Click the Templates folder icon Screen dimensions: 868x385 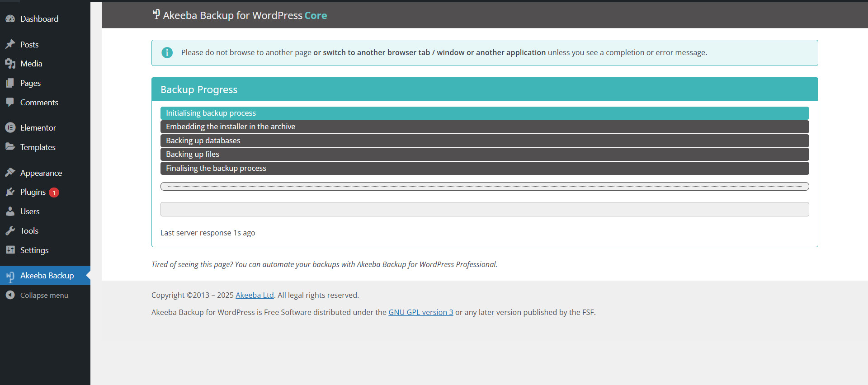click(x=10, y=147)
